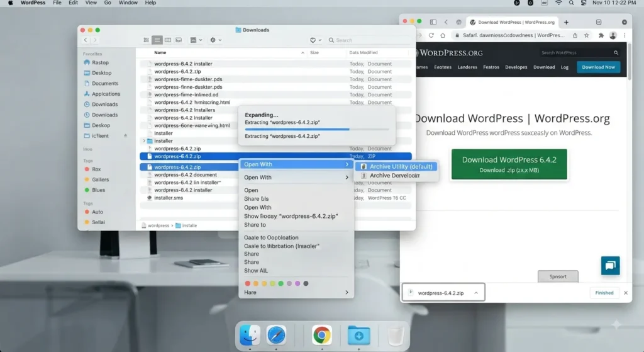Viewport: 644px width, 352px height.
Task: Open a new browser tab
Action: click(567, 22)
